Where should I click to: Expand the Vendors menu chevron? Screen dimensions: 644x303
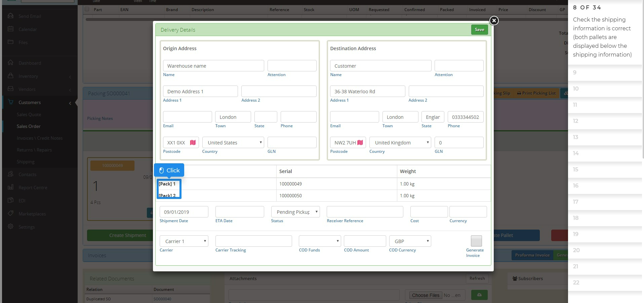pos(70,90)
